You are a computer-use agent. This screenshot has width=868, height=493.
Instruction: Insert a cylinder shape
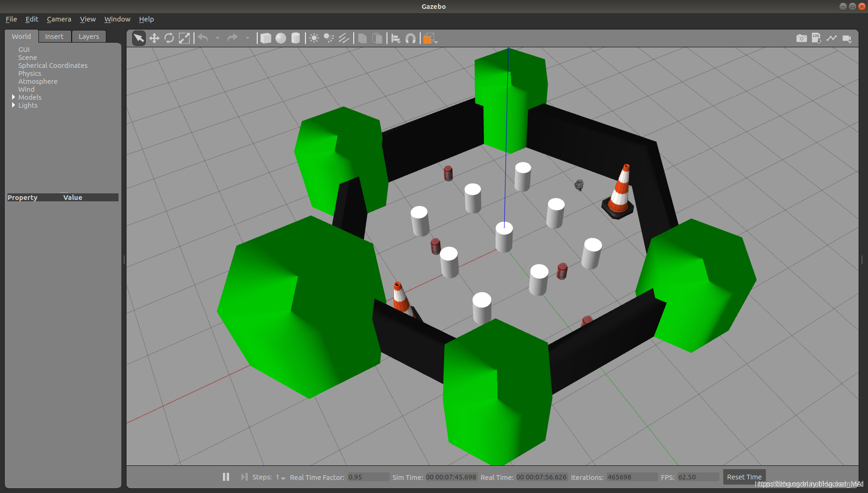pyautogui.click(x=296, y=38)
